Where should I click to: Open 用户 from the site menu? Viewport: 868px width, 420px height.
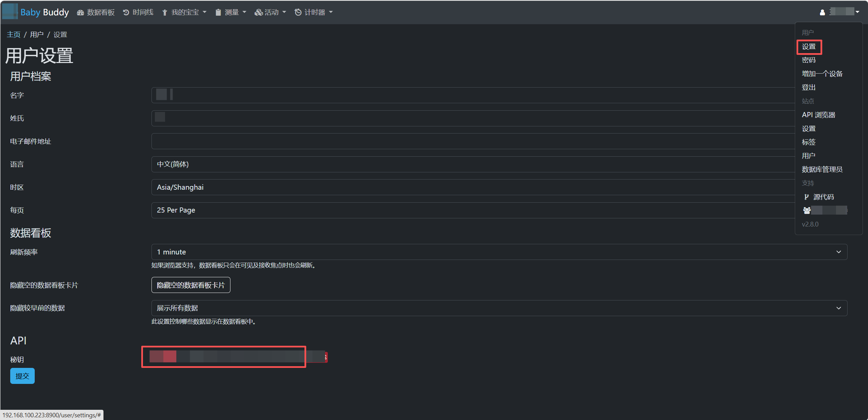tap(808, 156)
